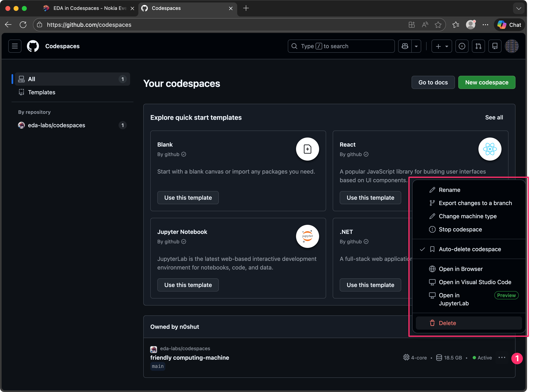The height and width of the screenshot is (392, 533).
Task: Click the GitHub Octocat logo
Action: (x=33, y=46)
